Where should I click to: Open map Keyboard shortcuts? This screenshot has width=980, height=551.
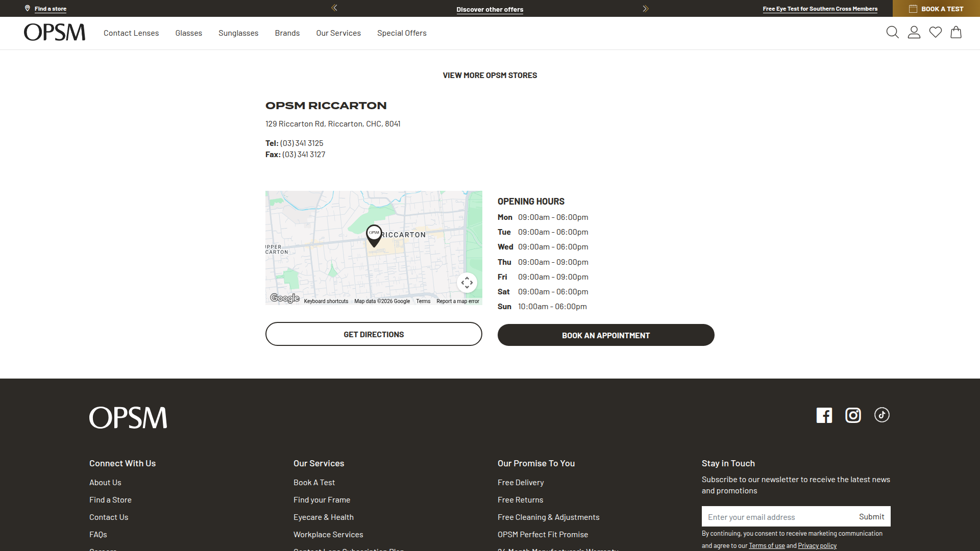coord(326,302)
